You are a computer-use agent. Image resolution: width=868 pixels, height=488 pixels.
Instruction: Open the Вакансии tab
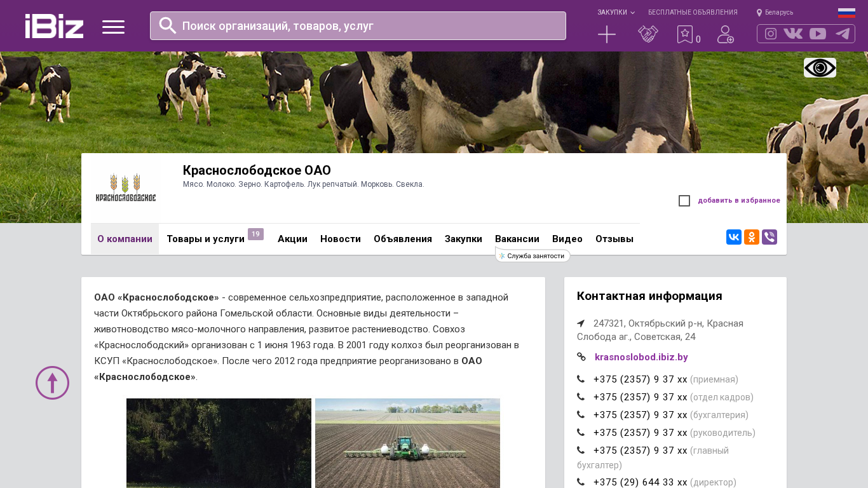(x=517, y=239)
